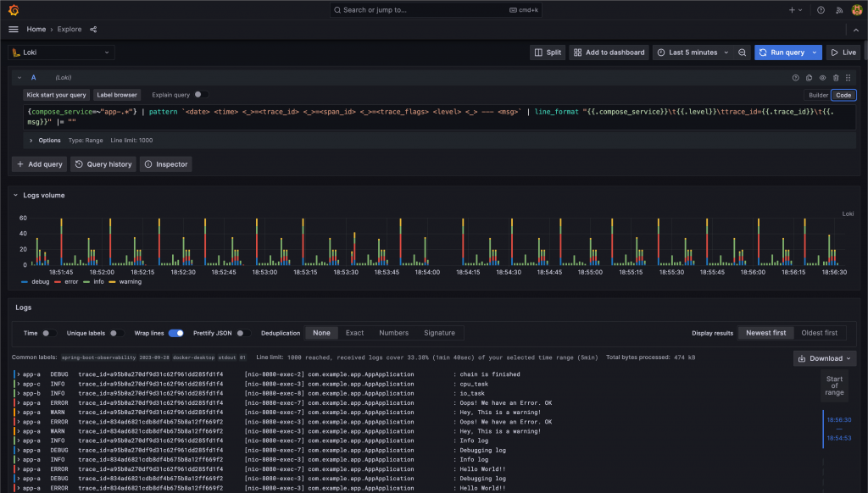Screen dimensions: 868x493
Task: Open the plus Add new menu
Action: coord(795,10)
